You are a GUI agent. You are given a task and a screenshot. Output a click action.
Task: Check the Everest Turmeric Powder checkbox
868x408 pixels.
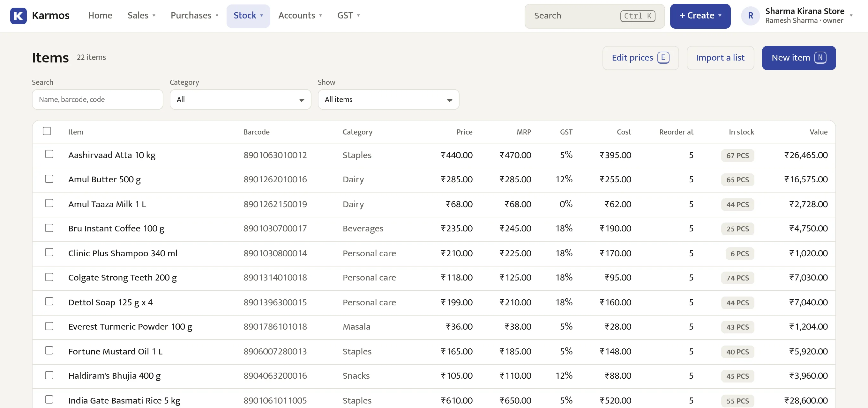click(x=49, y=326)
